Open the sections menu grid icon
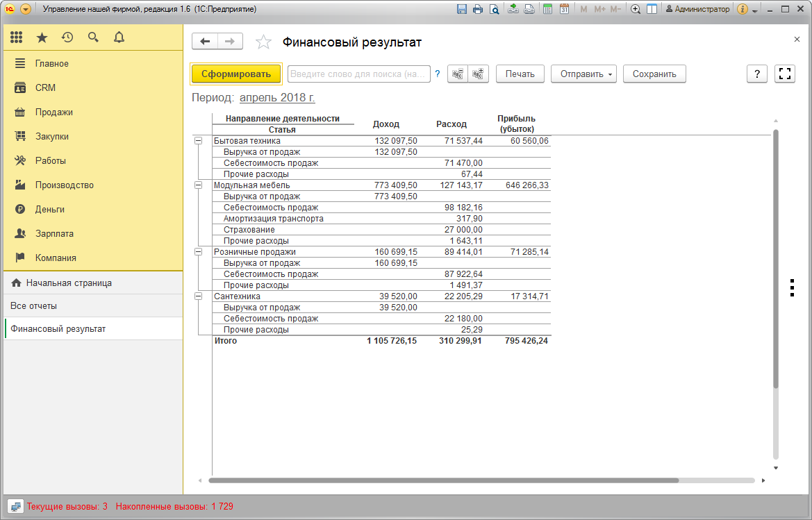 pos(16,37)
